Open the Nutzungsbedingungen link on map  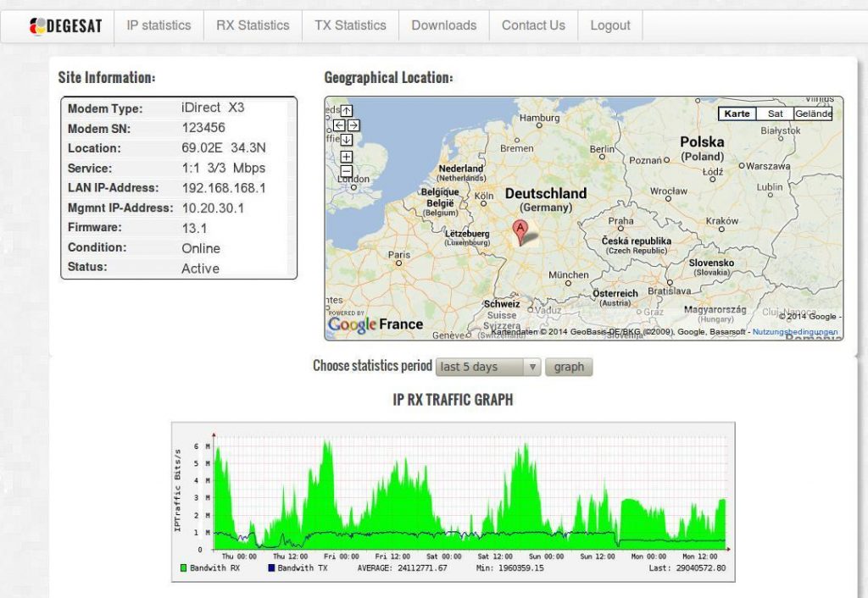[795, 332]
